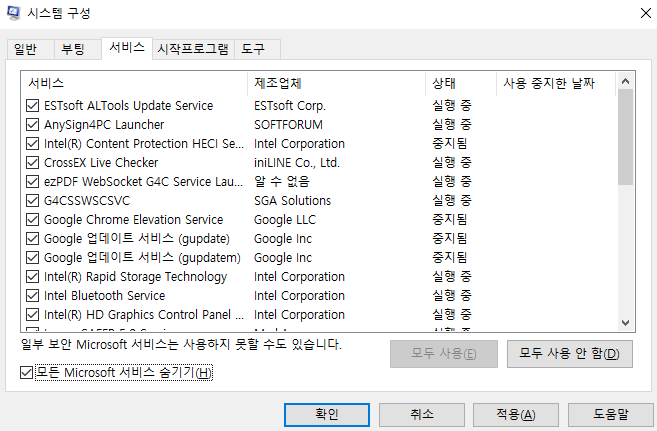Click the 알 수 없음 manufacturer cell
The width and height of the screenshot is (657, 431).
pos(282,181)
